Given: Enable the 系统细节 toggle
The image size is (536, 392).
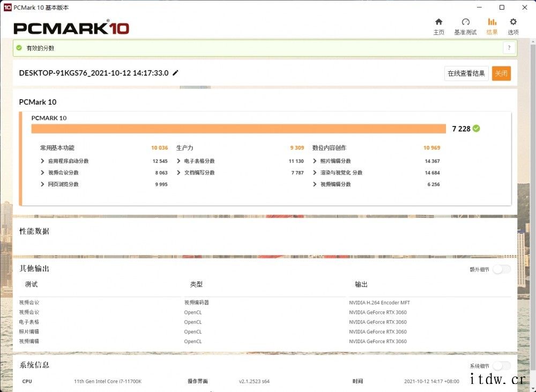Looking at the screenshot, I should tap(501, 366).
